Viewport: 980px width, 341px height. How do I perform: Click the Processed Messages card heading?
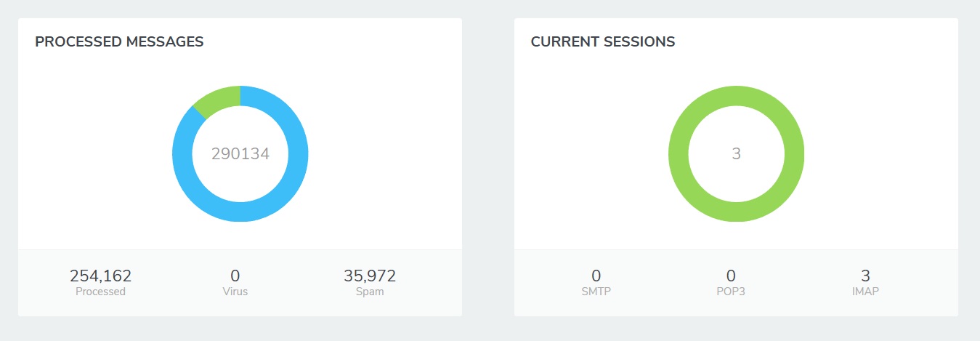[x=119, y=42]
